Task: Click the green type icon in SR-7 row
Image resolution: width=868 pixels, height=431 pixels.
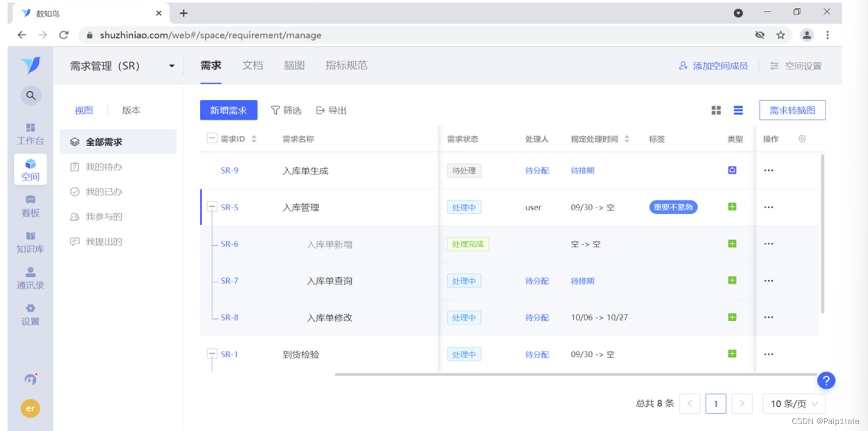Action: pyautogui.click(x=732, y=280)
